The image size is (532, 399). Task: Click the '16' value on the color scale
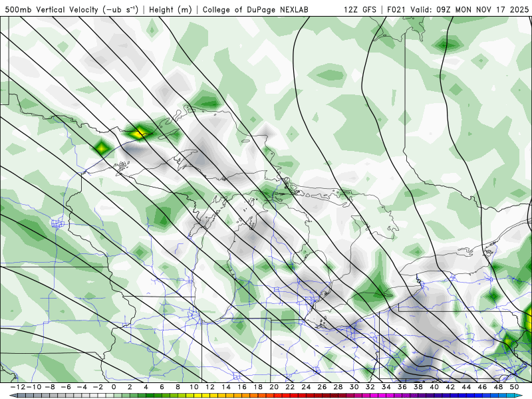[x=242, y=387]
